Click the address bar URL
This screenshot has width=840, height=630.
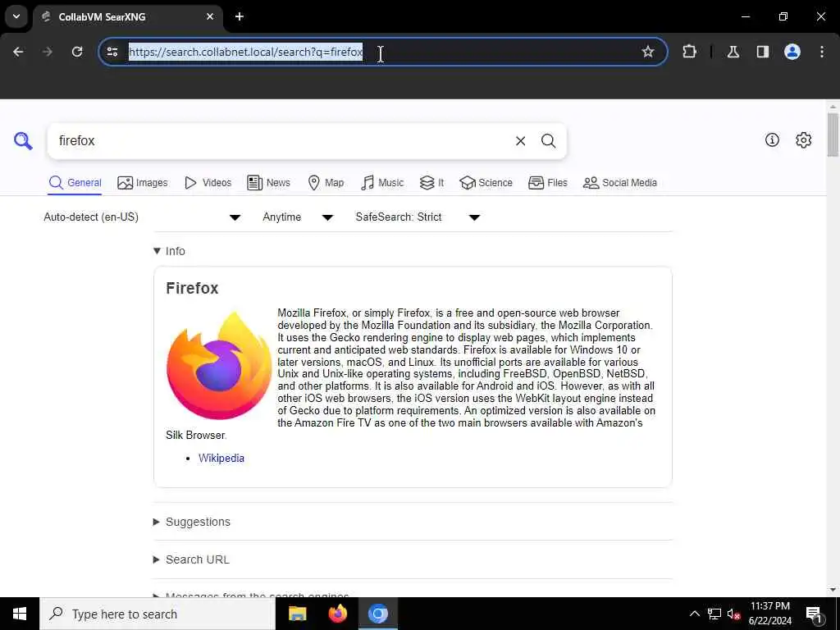246,52
